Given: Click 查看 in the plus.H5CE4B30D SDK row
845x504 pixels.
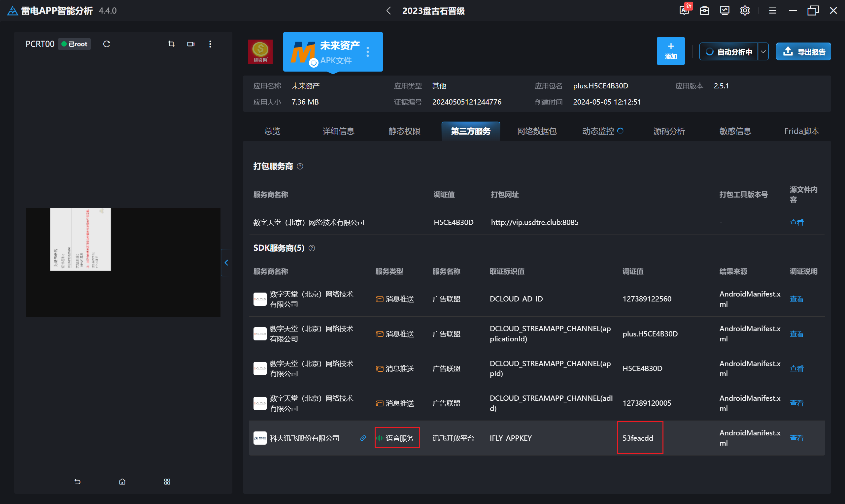Looking at the screenshot, I should coord(797,334).
